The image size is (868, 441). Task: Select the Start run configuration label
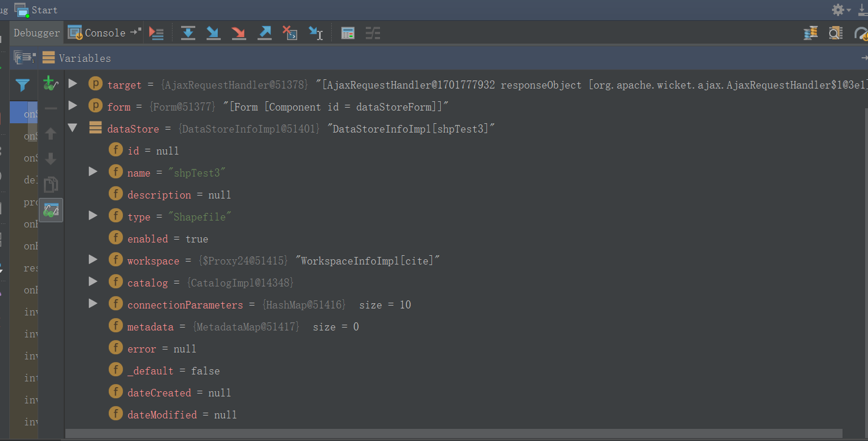pyautogui.click(x=45, y=10)
